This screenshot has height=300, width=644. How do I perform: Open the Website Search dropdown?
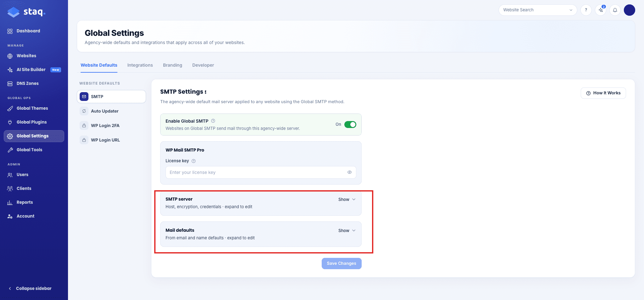tap(538, 10)
